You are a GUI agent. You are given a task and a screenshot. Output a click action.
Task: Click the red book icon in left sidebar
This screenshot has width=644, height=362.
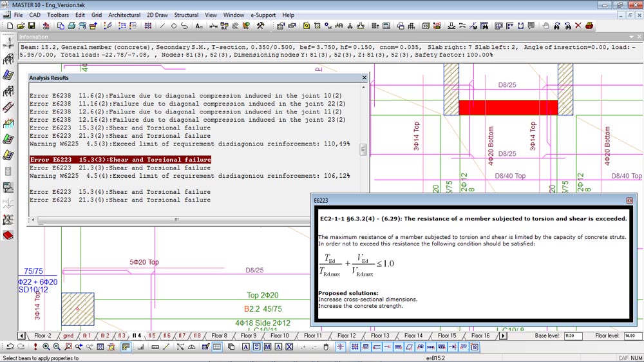pos(8,236)
